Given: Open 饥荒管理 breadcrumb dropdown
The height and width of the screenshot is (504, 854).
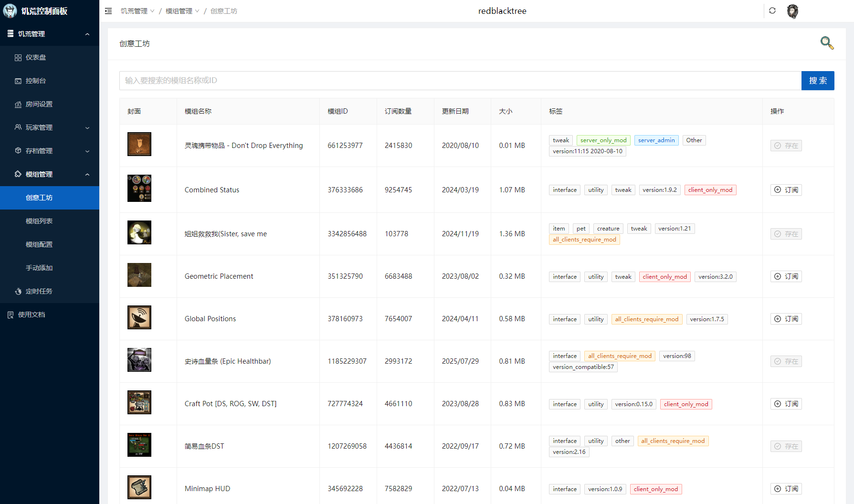Looking at the screenshot, I should [137, 11].
